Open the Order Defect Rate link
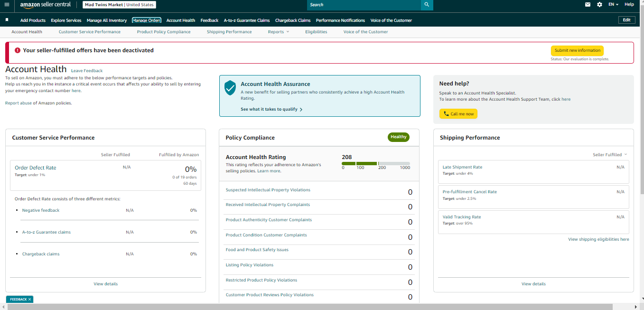This screenshot has height=310, width=644. coord(36,168)
